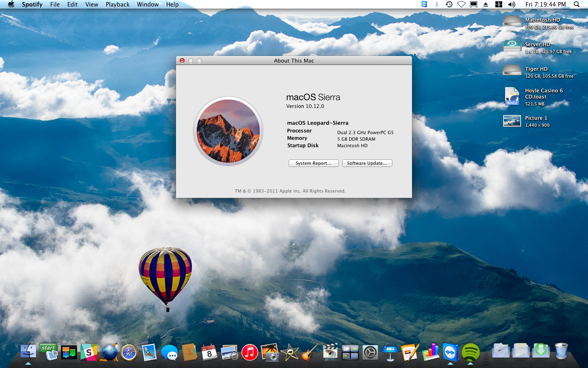
Task: Open Calendar icon showing 8 in dock
Action: 209,352
